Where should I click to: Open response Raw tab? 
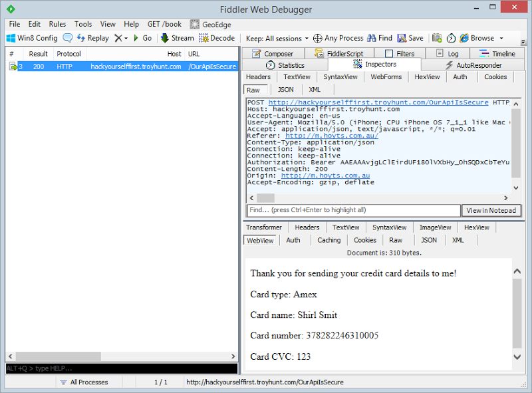pyautogui.click(x=396, y=240)
